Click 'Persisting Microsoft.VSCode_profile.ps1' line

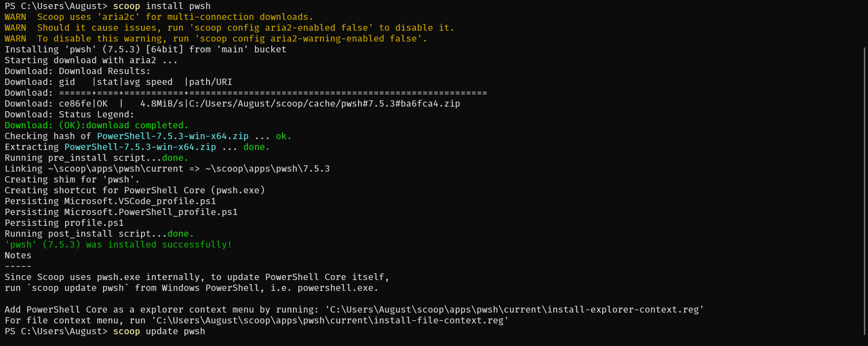point(110,201)
